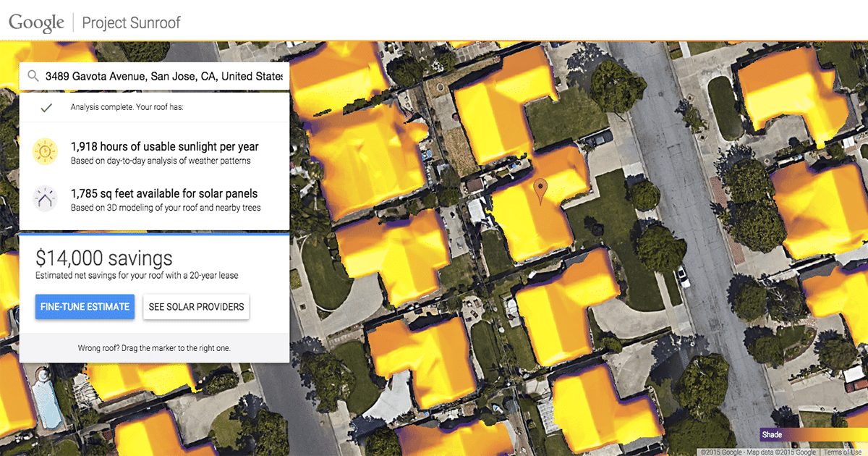
Task: Click the yellow sun icon beside sunlight hours
Action: tap(45, 151)
